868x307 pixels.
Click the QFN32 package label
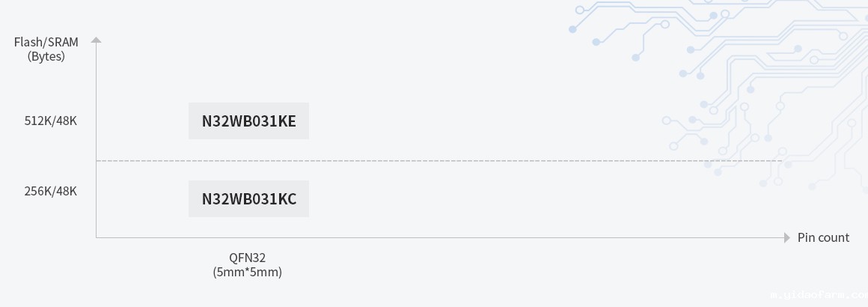[248, 258]
